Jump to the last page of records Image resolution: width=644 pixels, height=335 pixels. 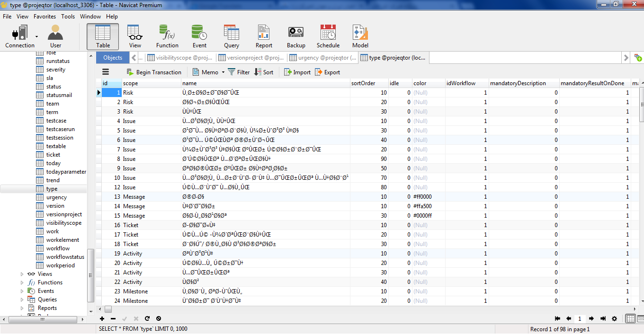(603, 319)
